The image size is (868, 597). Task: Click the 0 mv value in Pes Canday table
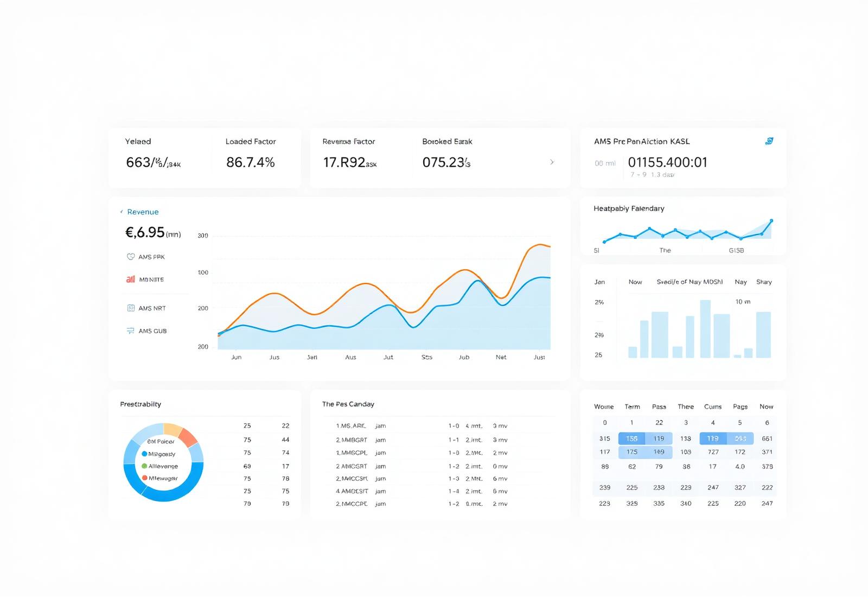coord(500,466)
